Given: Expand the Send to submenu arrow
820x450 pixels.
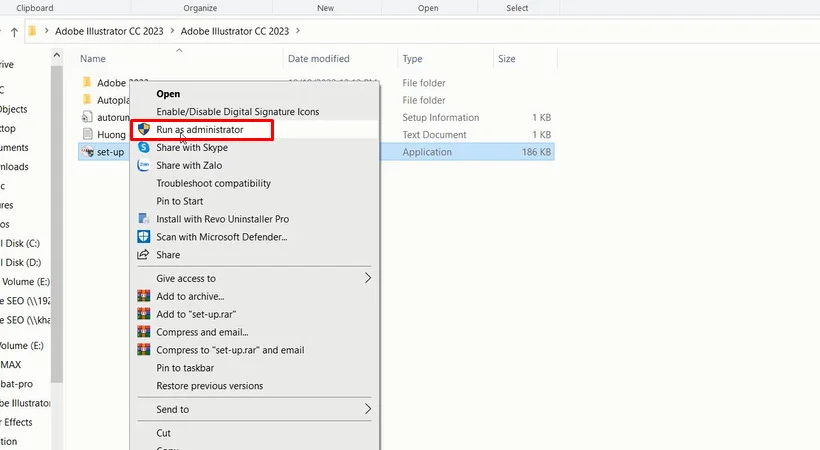Looking at the screenshot, I should click(x=368, y=409).
